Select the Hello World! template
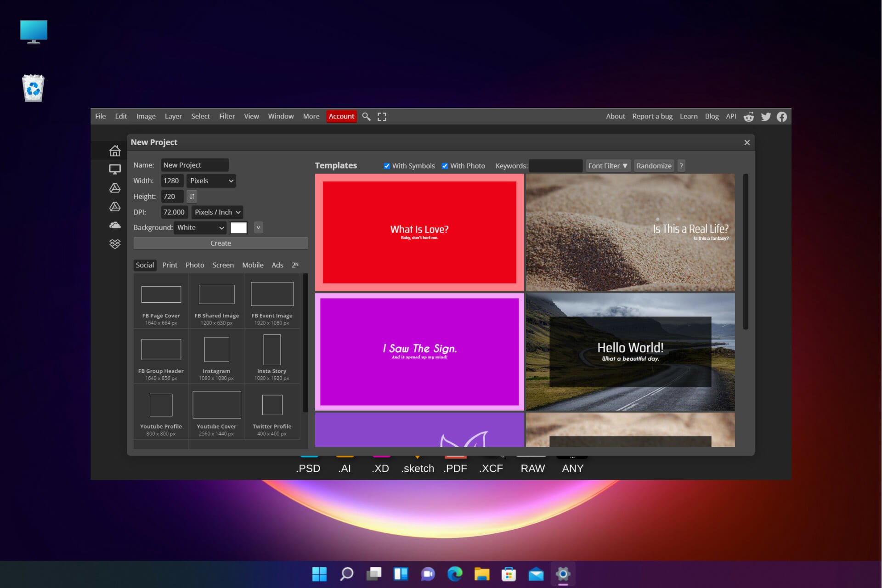 coord(630,352)
